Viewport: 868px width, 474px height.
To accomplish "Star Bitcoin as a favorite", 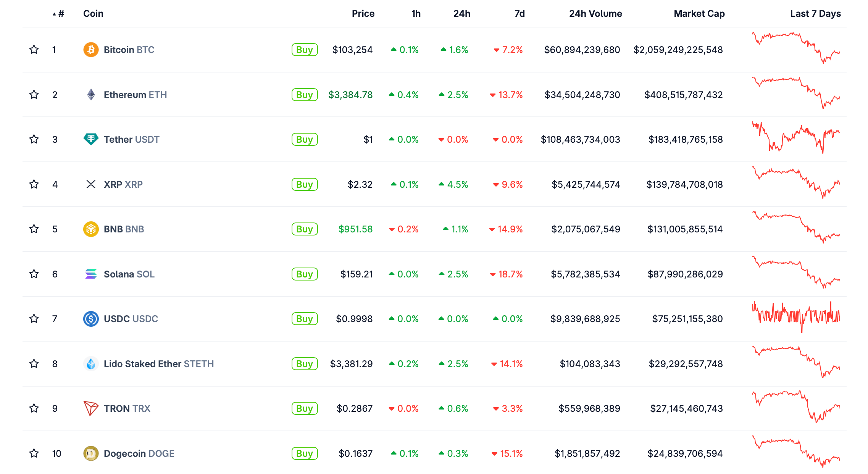I will [34, 50].
